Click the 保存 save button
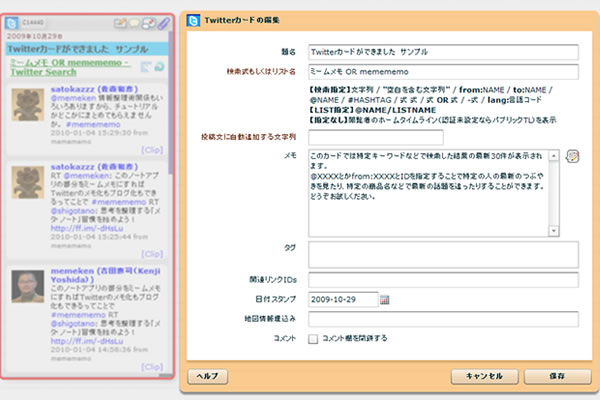Viewport: 600px width, 400px height. (x=558, y=376)
